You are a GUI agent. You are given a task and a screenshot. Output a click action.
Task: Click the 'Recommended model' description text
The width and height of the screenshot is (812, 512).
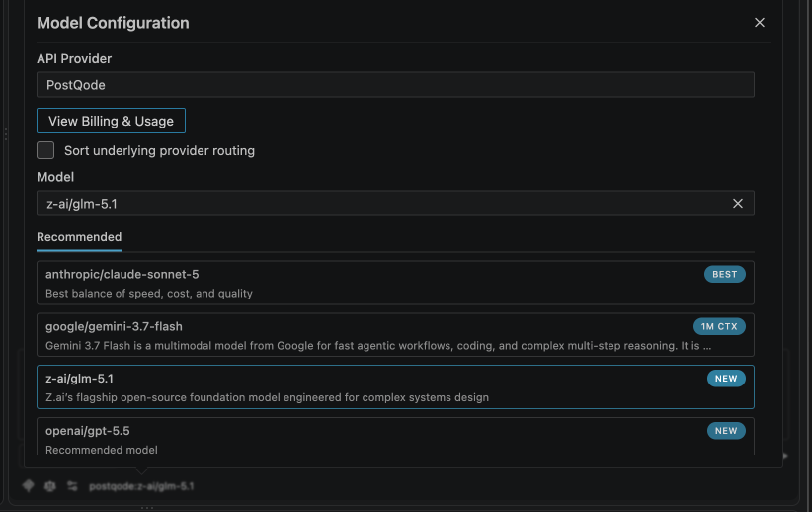pyautogui.click(x=102, y=450)
